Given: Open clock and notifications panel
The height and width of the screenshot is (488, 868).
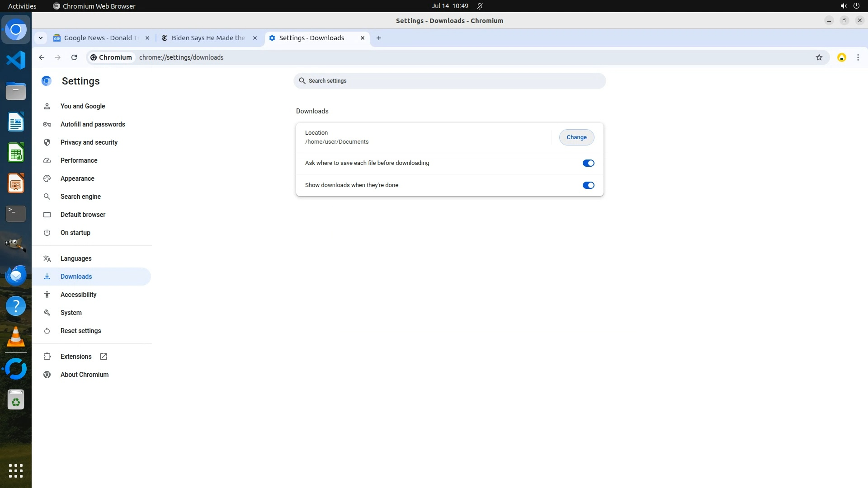Looking at the screenshot, I should point(450,6).
